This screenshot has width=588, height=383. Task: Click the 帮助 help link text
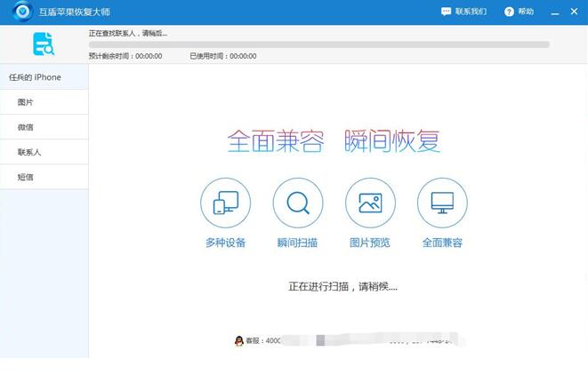tap(526, 12)
